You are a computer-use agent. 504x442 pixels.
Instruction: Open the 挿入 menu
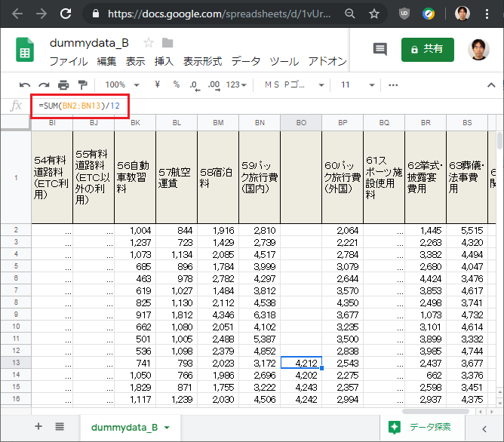point(164,61)
